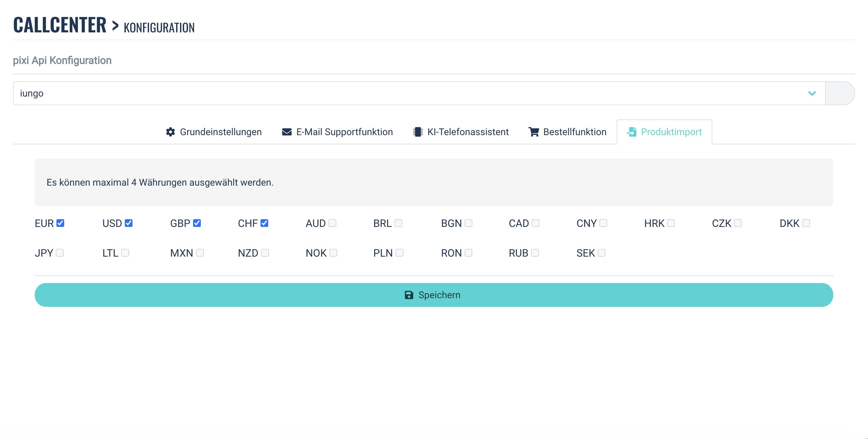Click the gear icon beside Grundeinstellungen
The width and height of the screenshot is (868, 439).
(171, 132)
